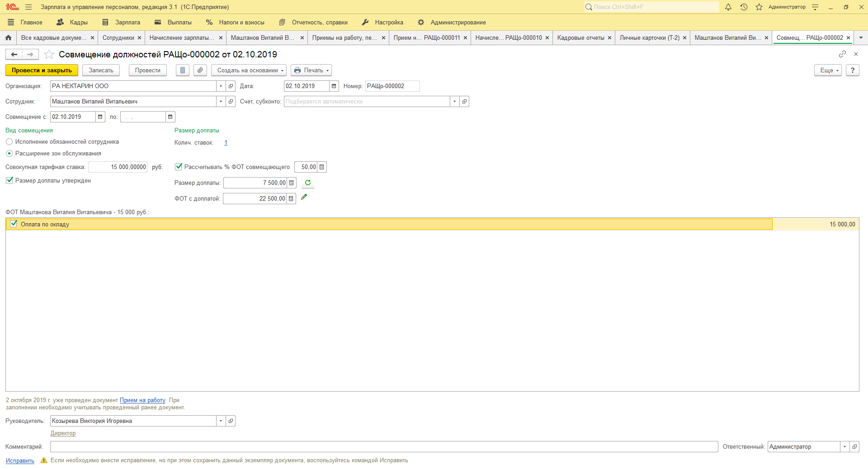Viewport: 868px width, 469px height.
Task: Open history clock icon
Action: click(x=744, y=7)
